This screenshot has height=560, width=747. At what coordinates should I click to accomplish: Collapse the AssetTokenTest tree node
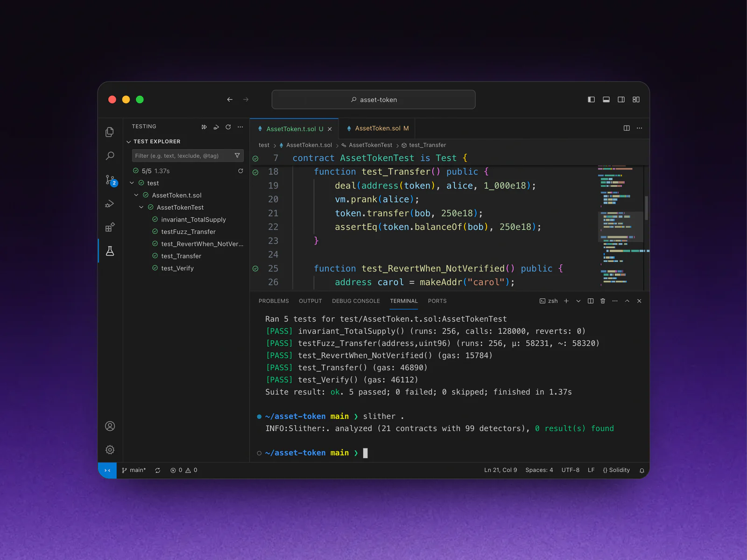pyautogui.click(x=141, y=207)
